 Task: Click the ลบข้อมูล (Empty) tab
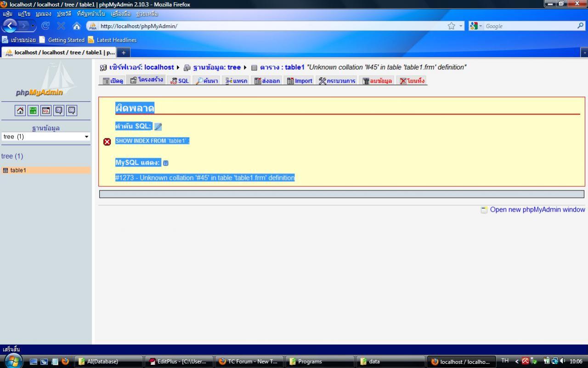point(377,81)
